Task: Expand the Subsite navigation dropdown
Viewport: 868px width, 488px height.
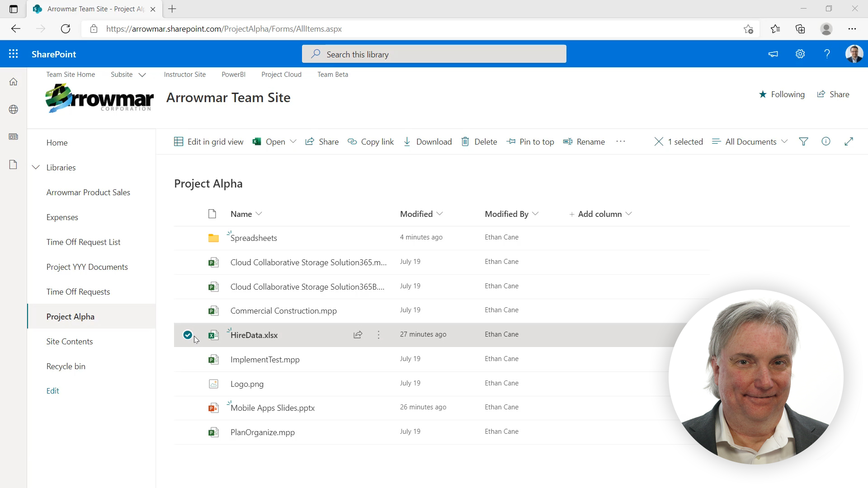Action: [x=142, y=75]
